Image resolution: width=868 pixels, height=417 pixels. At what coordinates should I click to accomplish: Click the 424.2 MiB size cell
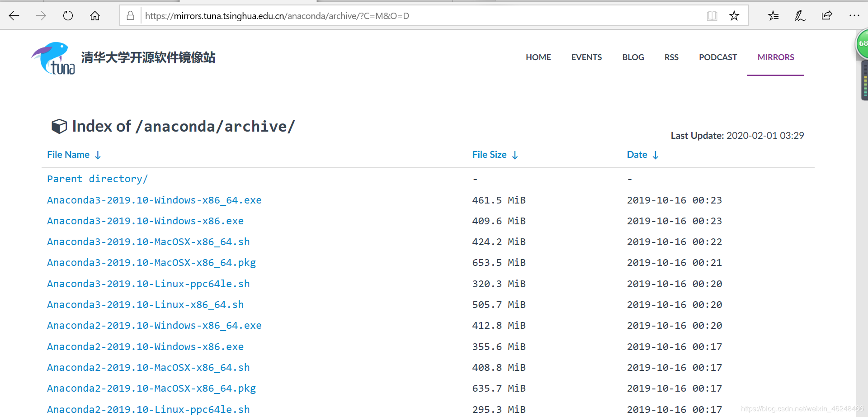499,242
